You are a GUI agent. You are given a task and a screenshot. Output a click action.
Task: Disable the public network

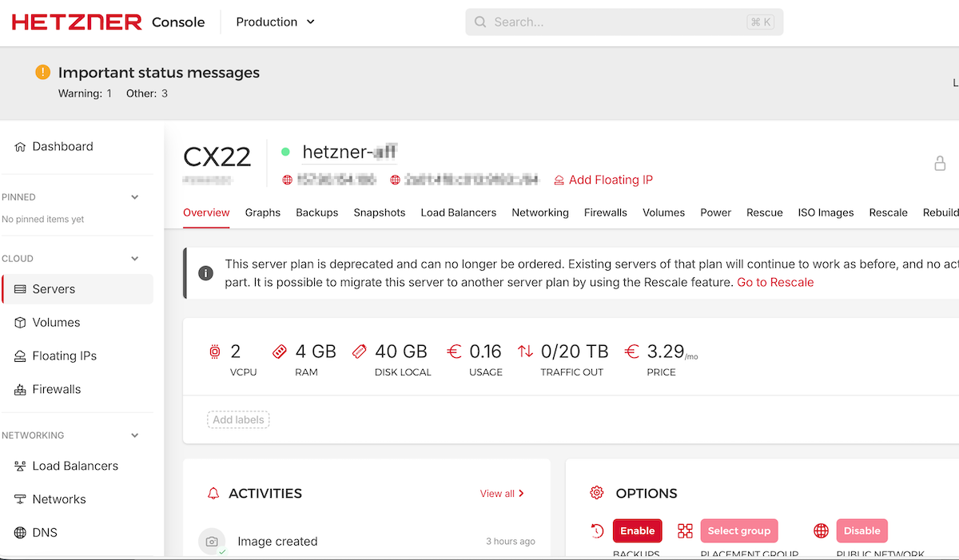tap(862, 530)
